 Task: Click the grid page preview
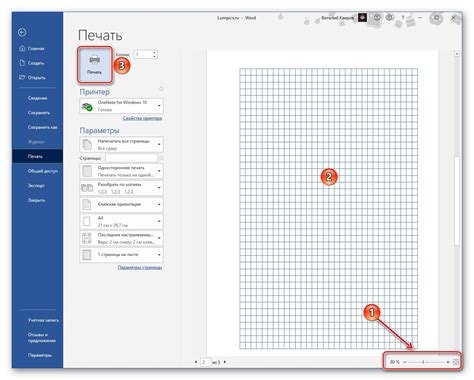pyautogui.click(x=328, y=209)
